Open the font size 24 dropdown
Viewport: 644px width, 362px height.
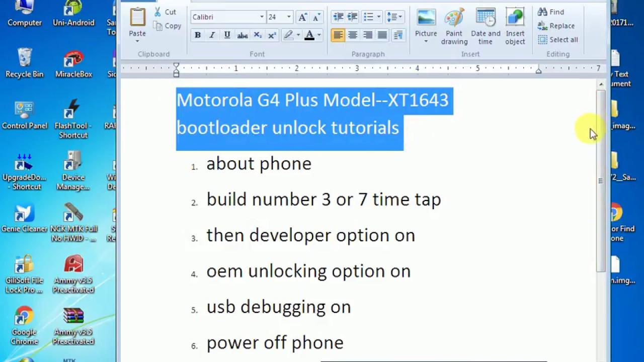pyautogui.click(x=289, y=17)
